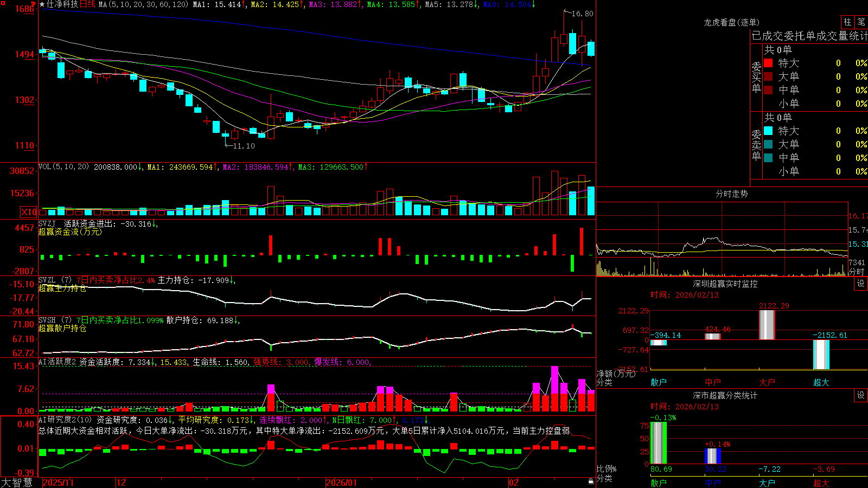This screenshot has height=488, width=868.
Task: Click the 分时走势 panel title
Action: click(732, 194)
